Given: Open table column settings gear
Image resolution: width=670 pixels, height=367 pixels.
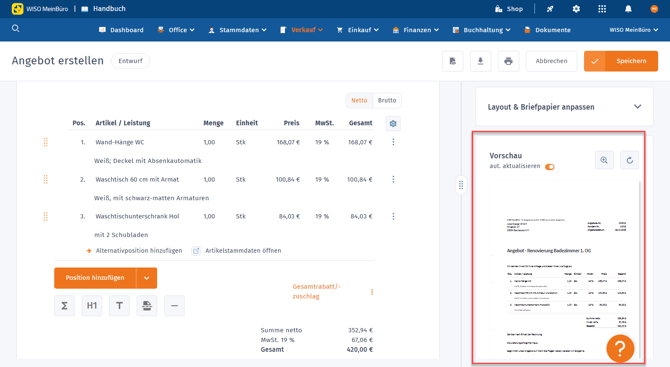Looking at the screenshot, I should [393, 123].
